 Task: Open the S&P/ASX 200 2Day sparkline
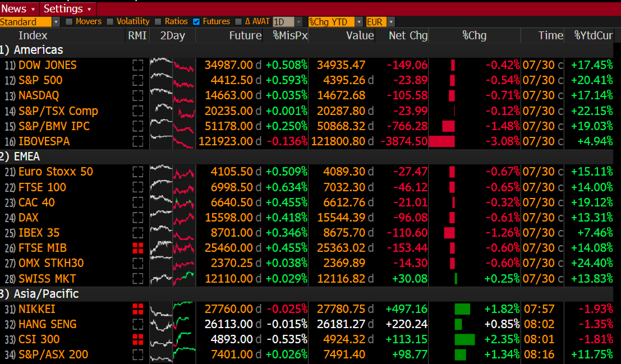pos(172,354)
